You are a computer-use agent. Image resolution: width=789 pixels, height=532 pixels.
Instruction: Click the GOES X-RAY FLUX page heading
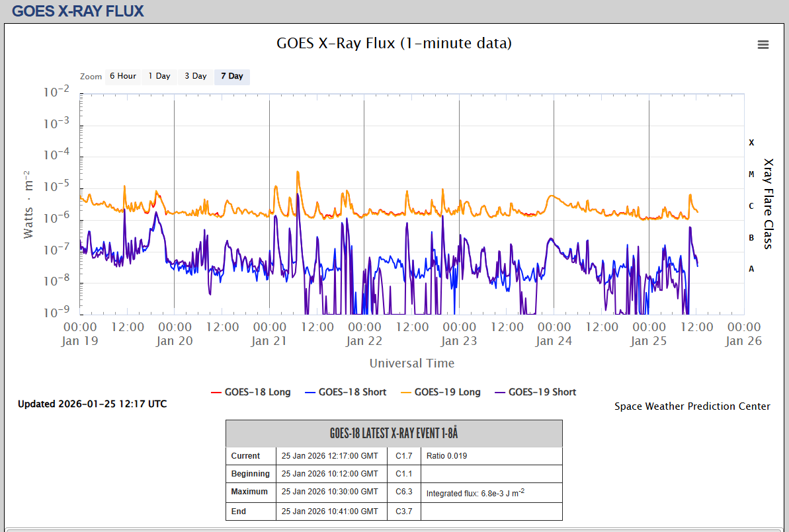(x=78, y=11)
